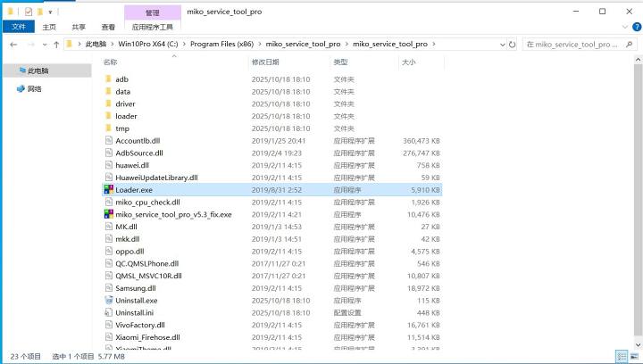Switch to large icons view layout
Image resolution: width=643 pixels, height=364 pixels.
[634, 356]
